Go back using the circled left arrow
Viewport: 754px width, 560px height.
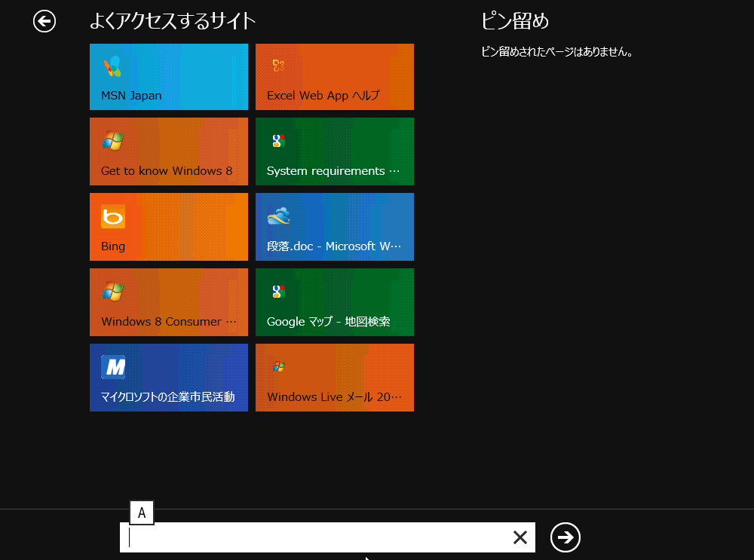coord(44,21)
